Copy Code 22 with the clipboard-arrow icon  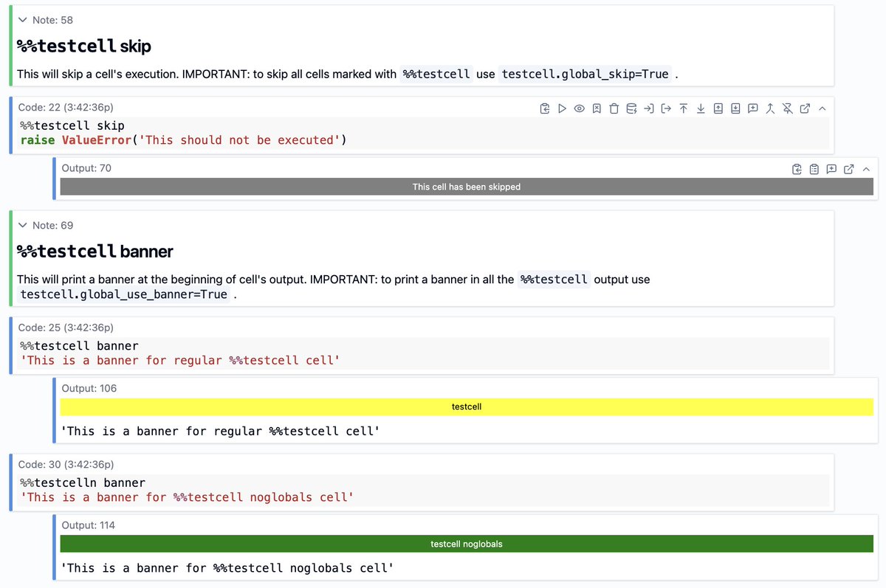[545, 108]
